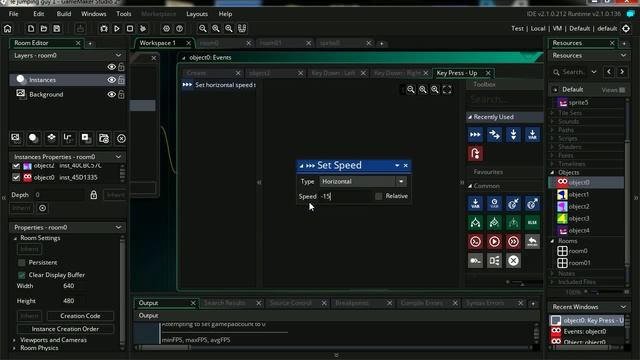Hide the Instances layer with eye
The height and width of the screenshot is (360, 640).
tap(111, 80)
